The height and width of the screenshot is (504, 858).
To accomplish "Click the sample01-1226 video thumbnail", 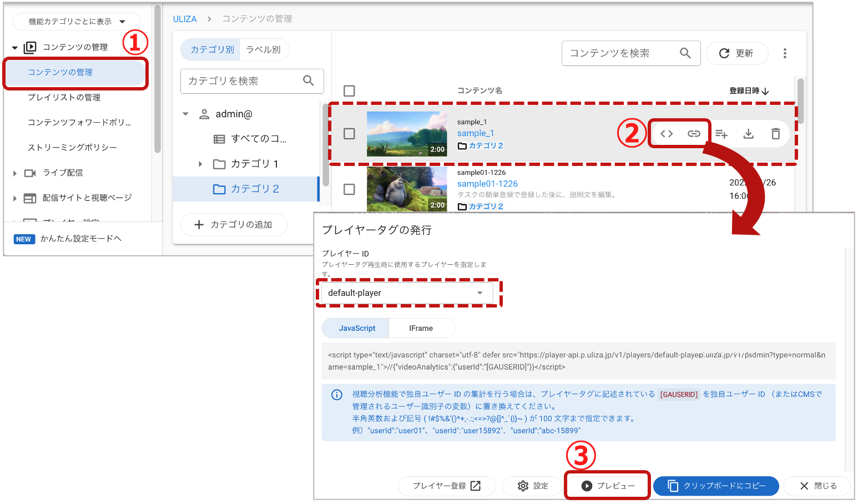I will coord(407,189).
